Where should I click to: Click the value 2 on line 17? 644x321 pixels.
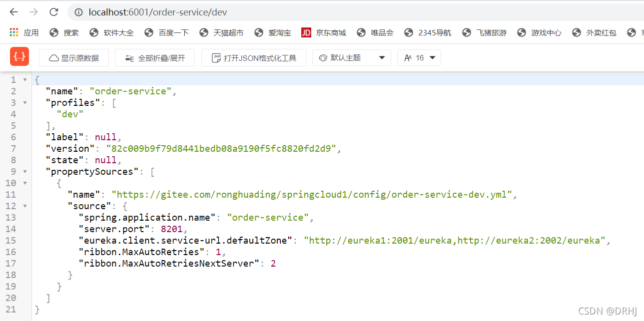(x=273, y=264)
